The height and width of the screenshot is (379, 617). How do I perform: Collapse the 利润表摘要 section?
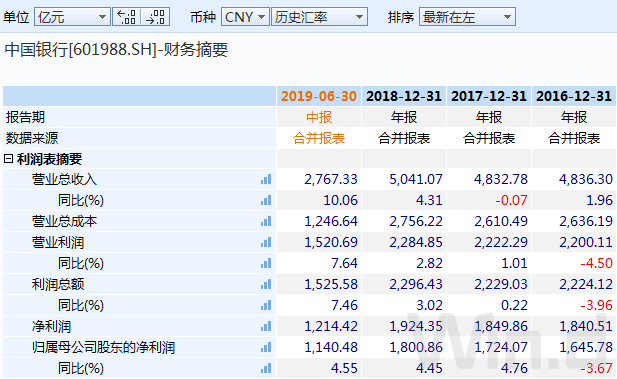(8, 159)
